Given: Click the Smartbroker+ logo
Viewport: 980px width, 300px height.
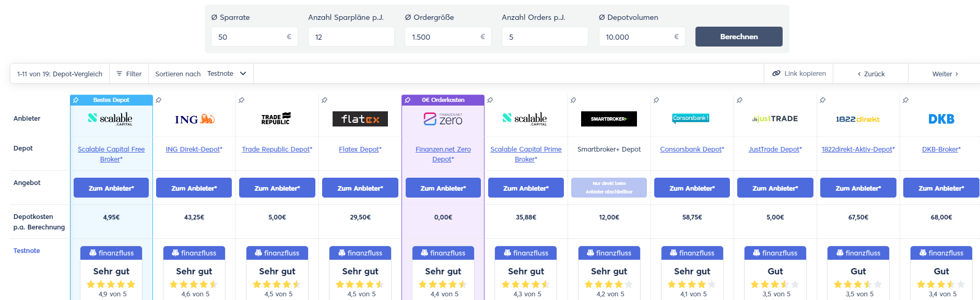Looking at the screenshot, I should point(609,119).
